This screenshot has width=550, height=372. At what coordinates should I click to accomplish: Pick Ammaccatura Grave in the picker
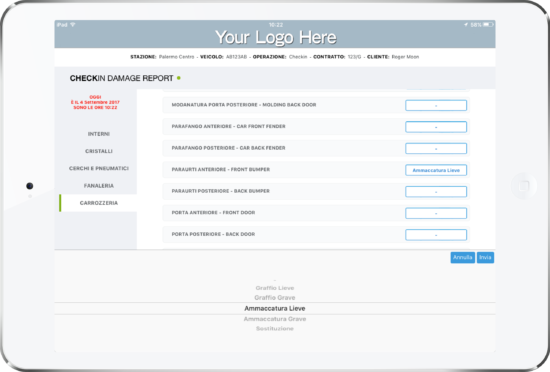tap(275, 319)
